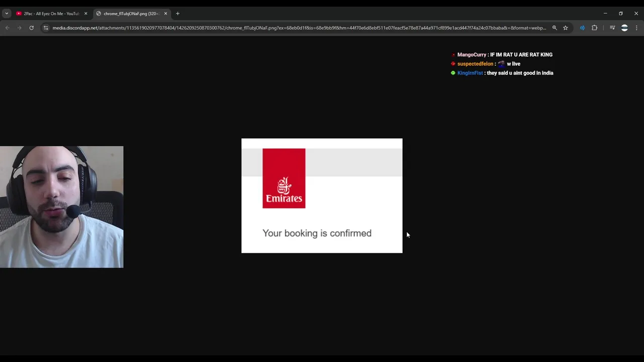Minimize the Chrome window
This screenshot has height=362, width=644.
[605, 14]
